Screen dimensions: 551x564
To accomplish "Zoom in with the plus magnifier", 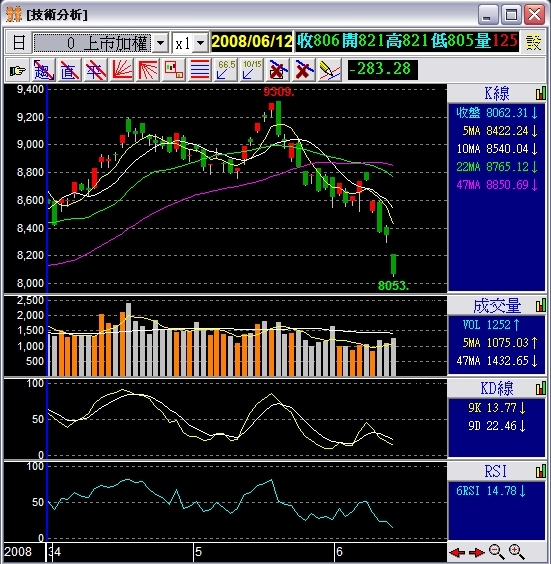I will (x=516, y=552).
